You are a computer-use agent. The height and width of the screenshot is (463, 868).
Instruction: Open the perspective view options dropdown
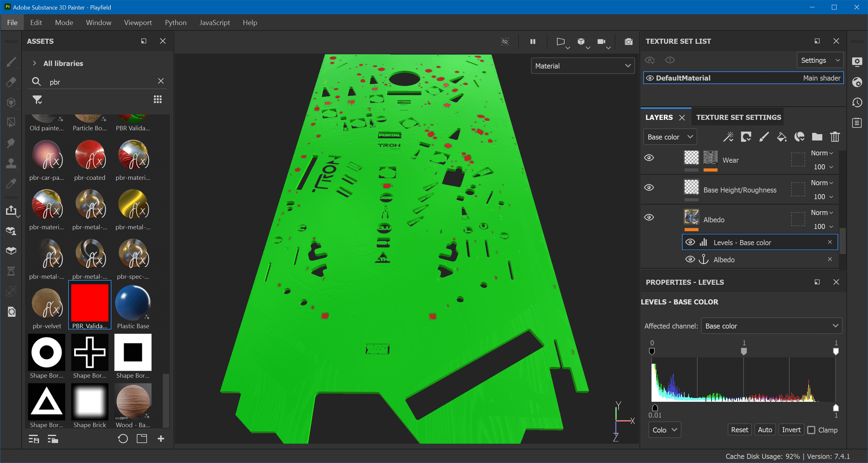562,42
